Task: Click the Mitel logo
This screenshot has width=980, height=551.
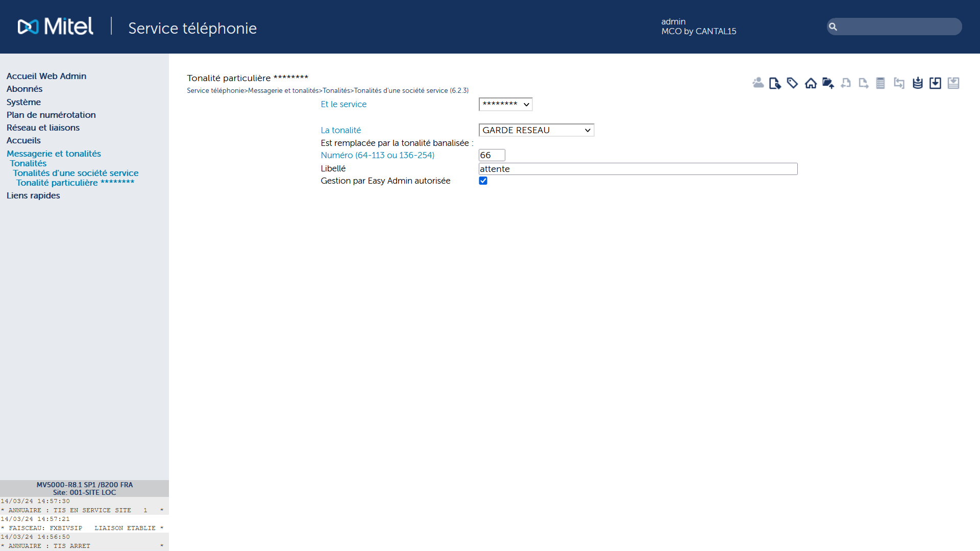Action: 56,26
